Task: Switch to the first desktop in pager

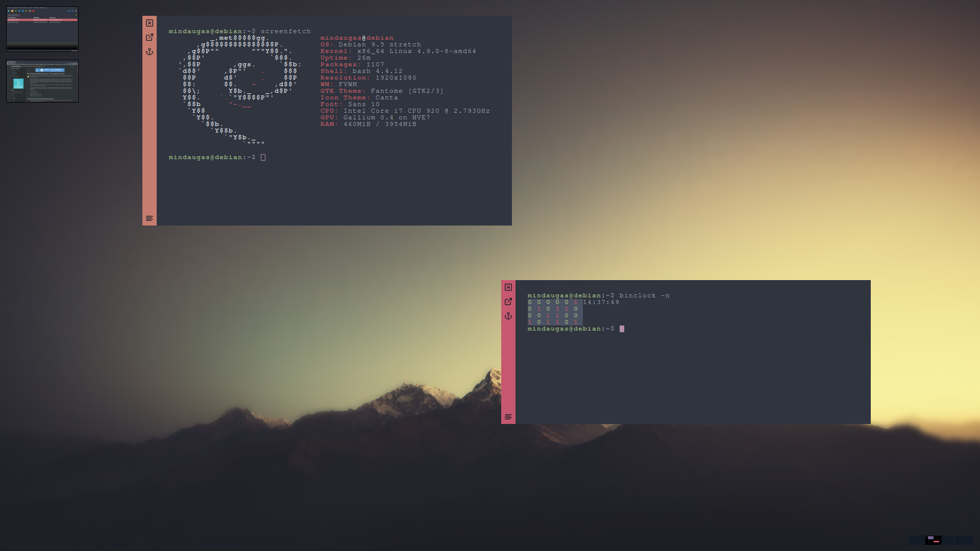Action: [x=917, y=540]
